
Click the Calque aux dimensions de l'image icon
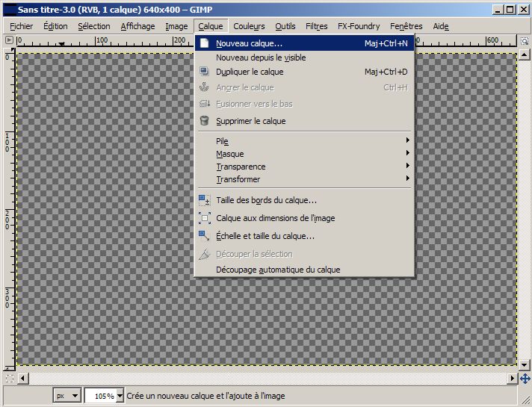coord(204,218)
